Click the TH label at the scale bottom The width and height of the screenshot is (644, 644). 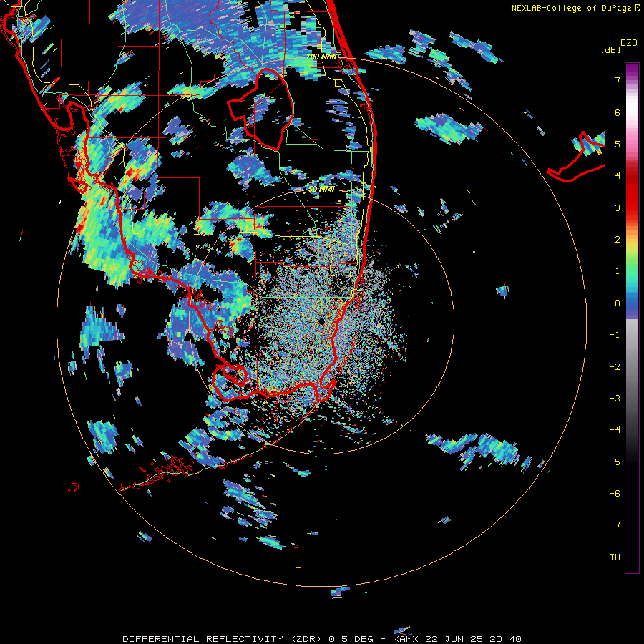coord(615,557)
